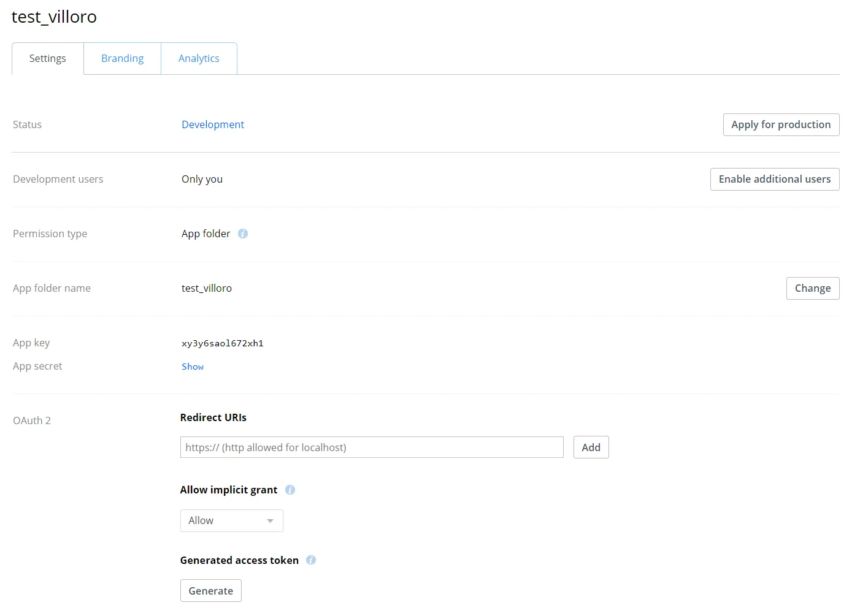The width and height of the screenshot is (852, 616).
Task: Enable additional development users
Action: [x=774, y=179]
